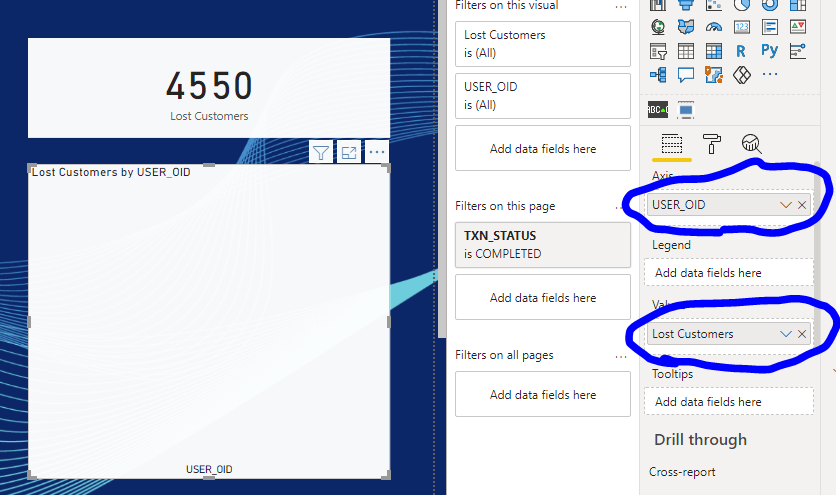Image resolution: width=840 pixels, height=495 pixels.
Task: Click the Tooltips Add data fields well
Action: pyautogui.click(x=729, y=402)
